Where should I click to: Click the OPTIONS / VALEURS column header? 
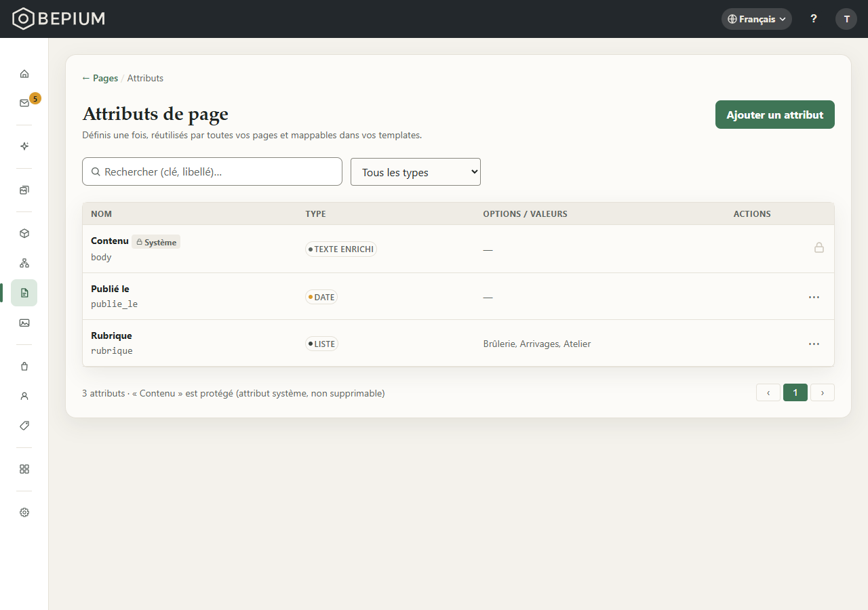click(525, 213)
